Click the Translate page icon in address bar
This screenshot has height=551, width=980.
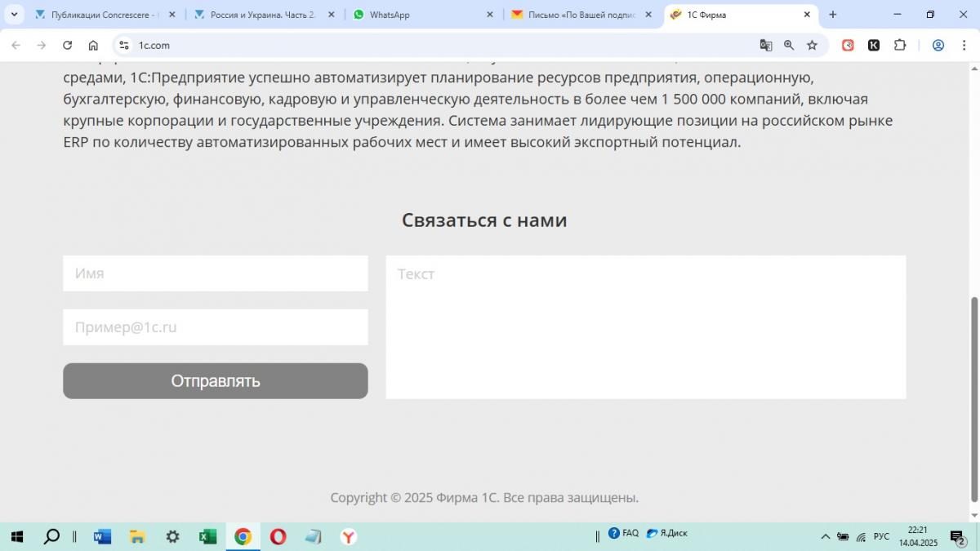(766, 46)
